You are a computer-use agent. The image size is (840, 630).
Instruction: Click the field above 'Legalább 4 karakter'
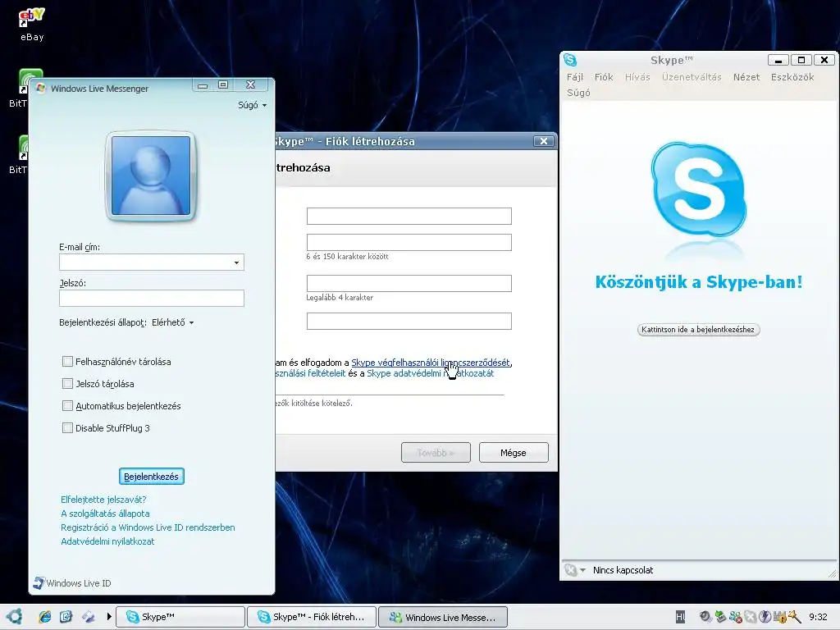[409, 283]
